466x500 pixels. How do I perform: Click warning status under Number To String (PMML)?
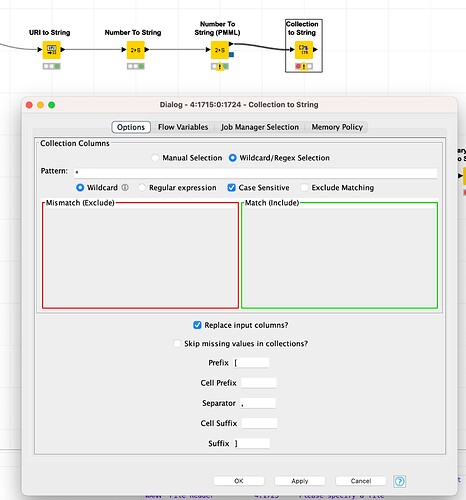[x=220, y=67]
